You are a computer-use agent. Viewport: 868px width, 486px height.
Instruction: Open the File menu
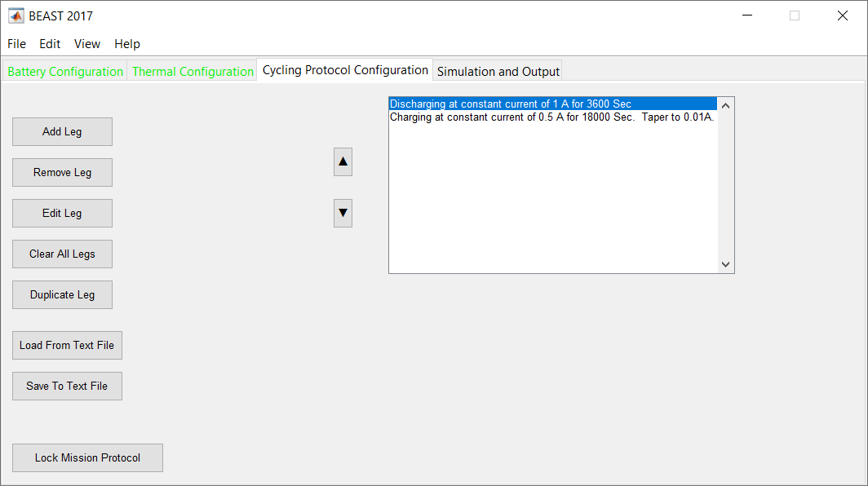pos(16,44)
